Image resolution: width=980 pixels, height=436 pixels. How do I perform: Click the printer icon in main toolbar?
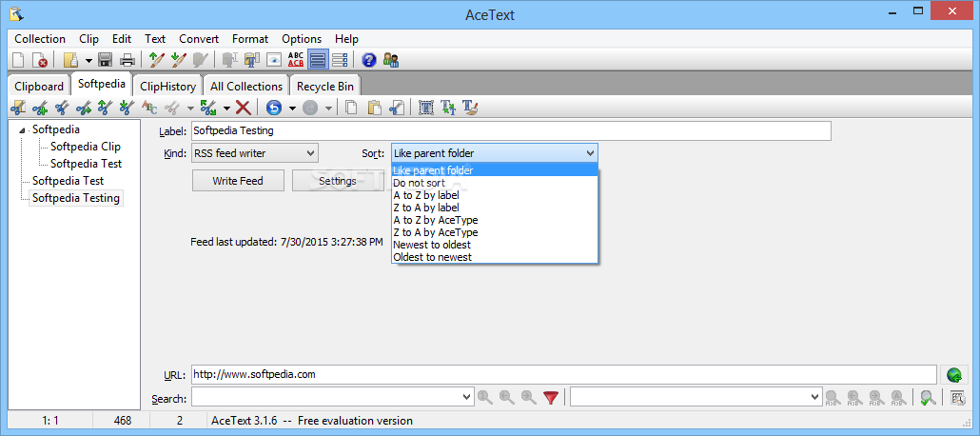[x=127, y=60]
